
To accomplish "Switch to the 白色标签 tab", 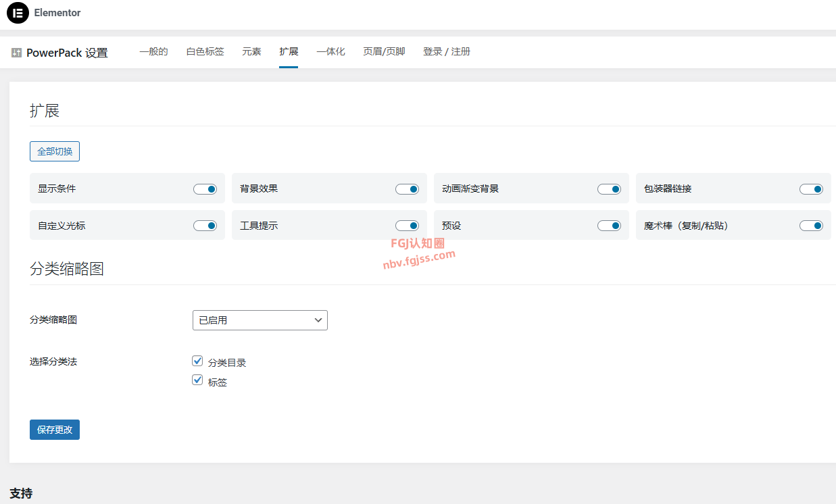I will pos(205,51).
